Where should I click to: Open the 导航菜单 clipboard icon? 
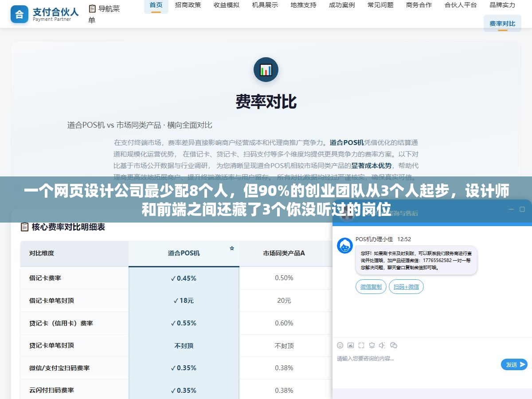pyautogui.click(x=92, y=8)
